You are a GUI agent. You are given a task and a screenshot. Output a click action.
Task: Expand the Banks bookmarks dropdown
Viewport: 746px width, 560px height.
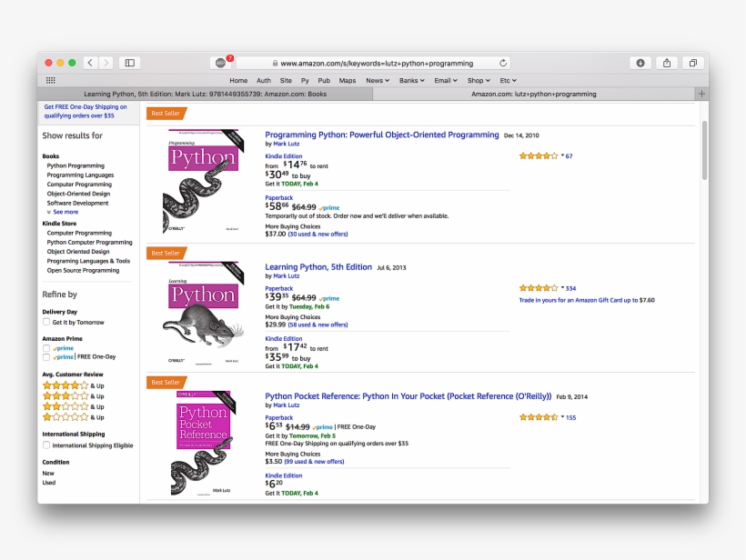pos(412,80)
